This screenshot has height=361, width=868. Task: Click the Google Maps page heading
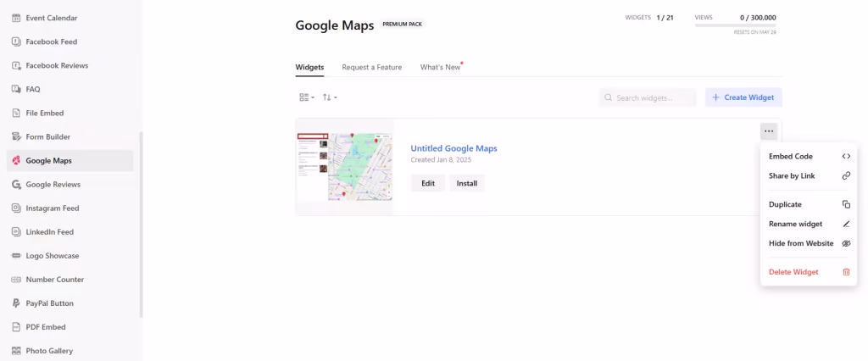(x=334, y=25)
